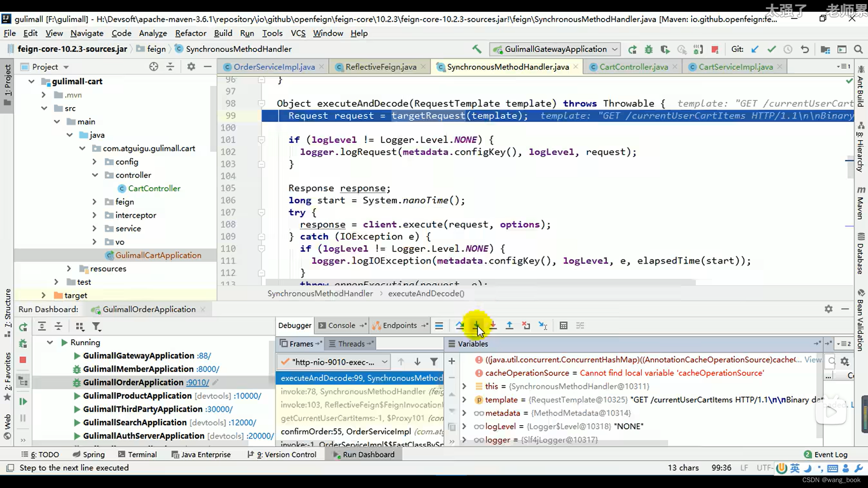The image size is (868, 488).
Task: Click the Git Commit checkmark icon
Action: 772,49
